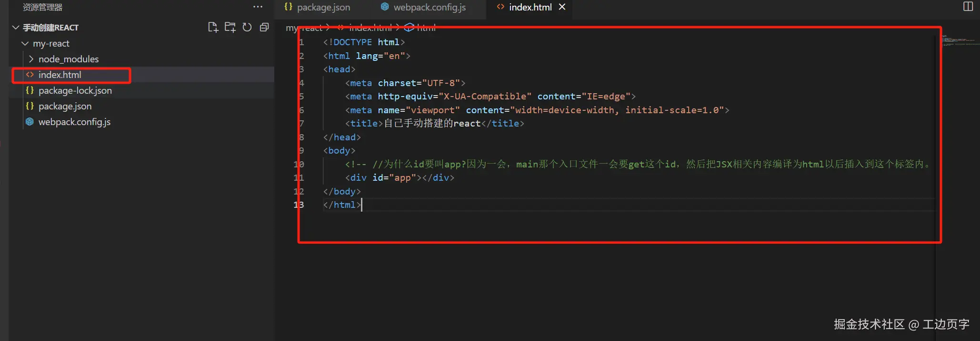
Task: Click the HTML comment on line 10
Action: 637,165
